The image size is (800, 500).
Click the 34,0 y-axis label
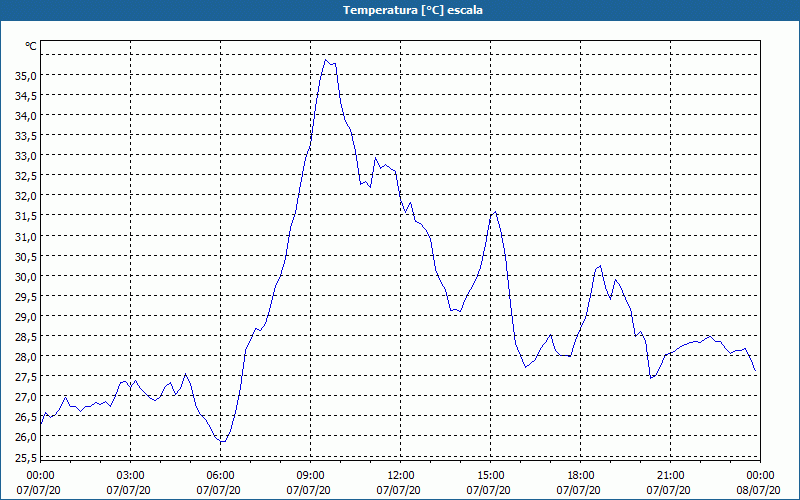[26, 115]
